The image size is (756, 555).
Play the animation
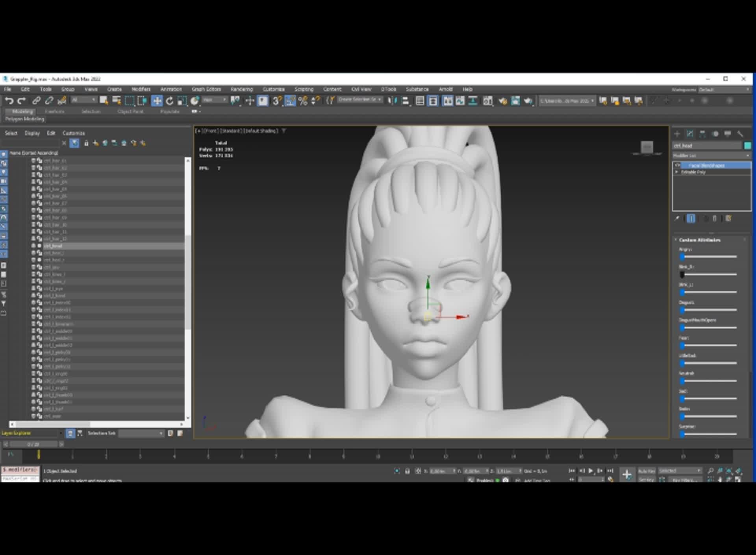(591, 471)
